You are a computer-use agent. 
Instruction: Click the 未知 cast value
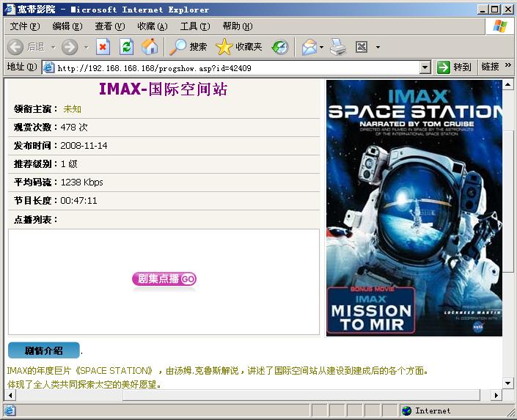(72, 109)
